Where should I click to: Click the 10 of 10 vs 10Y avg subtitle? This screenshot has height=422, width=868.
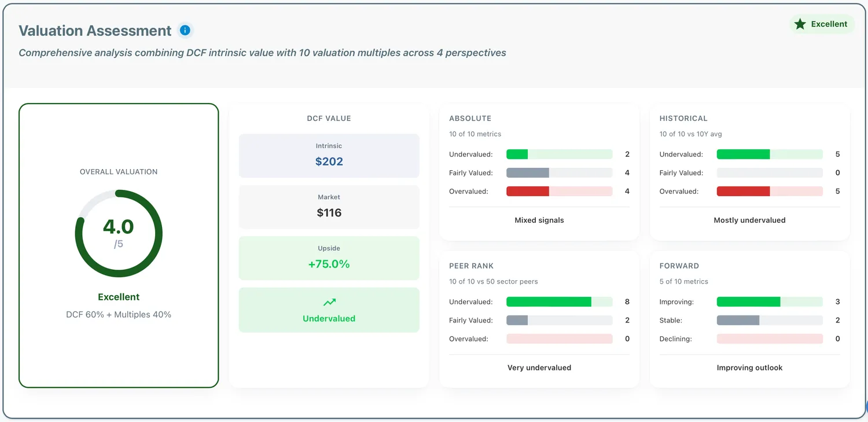[691, 134]
